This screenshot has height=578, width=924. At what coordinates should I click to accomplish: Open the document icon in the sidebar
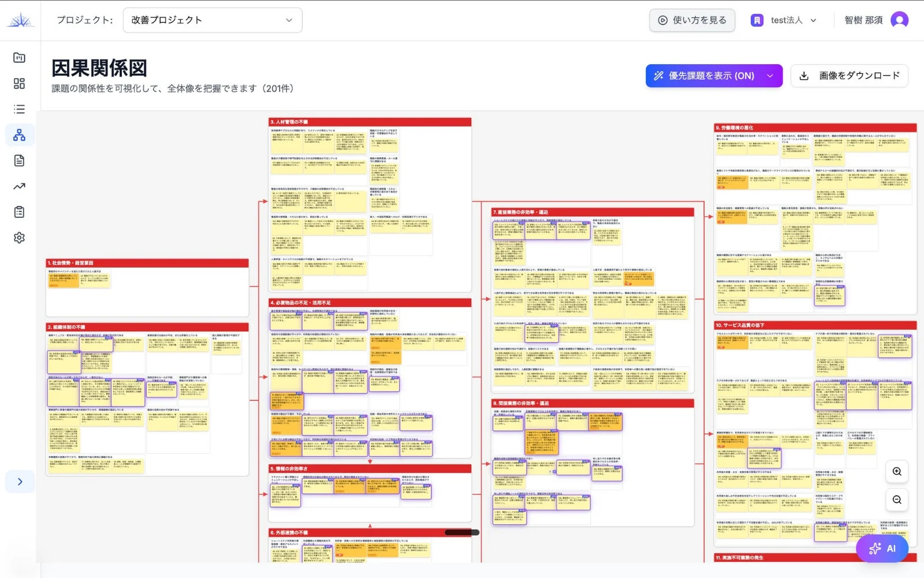(x=19, y=160)
